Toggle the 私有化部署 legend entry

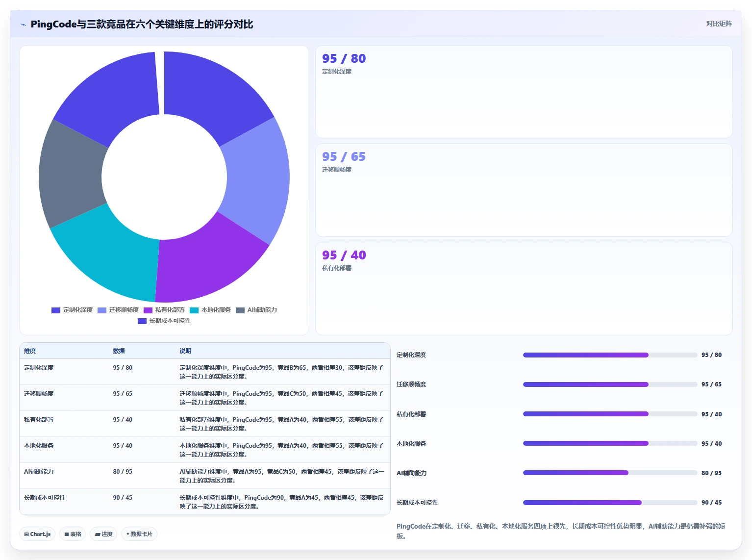click(164, 310)
